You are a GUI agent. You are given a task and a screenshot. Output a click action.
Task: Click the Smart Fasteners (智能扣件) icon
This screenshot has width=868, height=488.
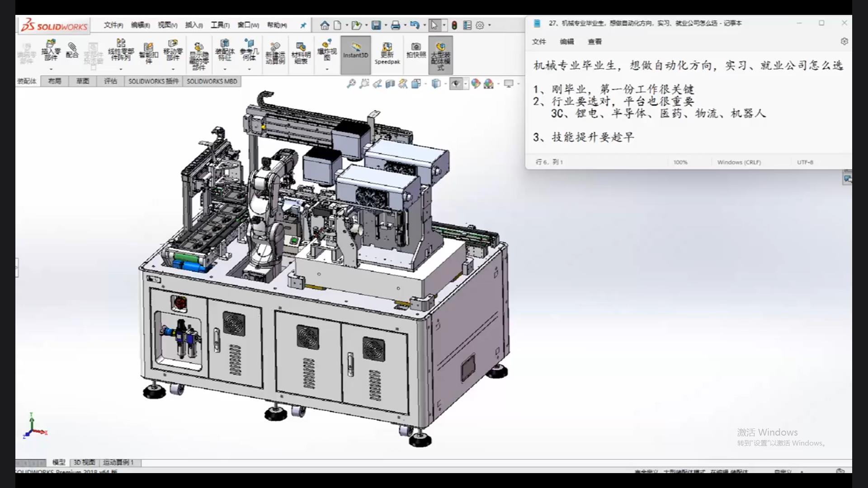tap(148, 53)
